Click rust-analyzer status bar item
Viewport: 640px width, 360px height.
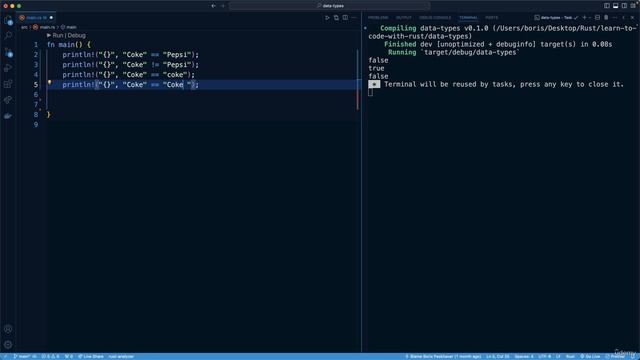121,356
